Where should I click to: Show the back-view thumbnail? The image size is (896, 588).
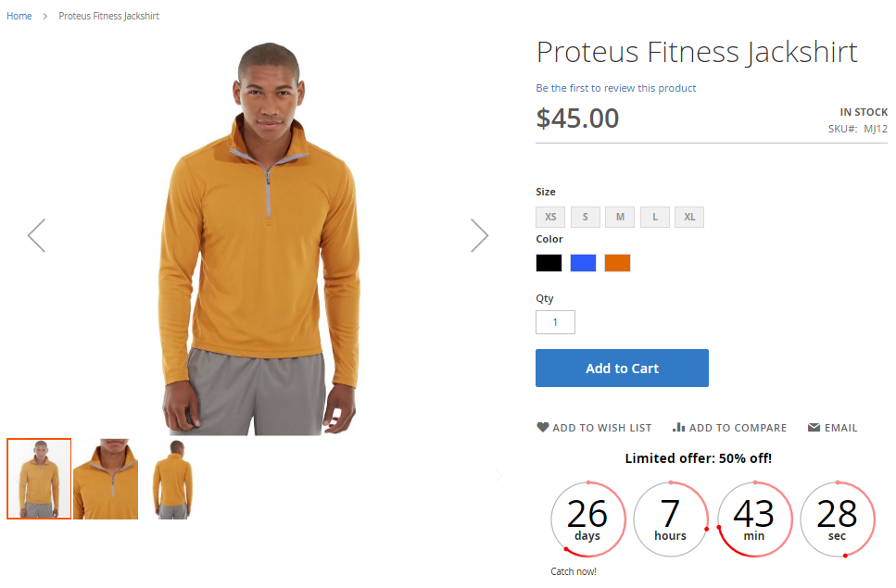coord(172,479)
